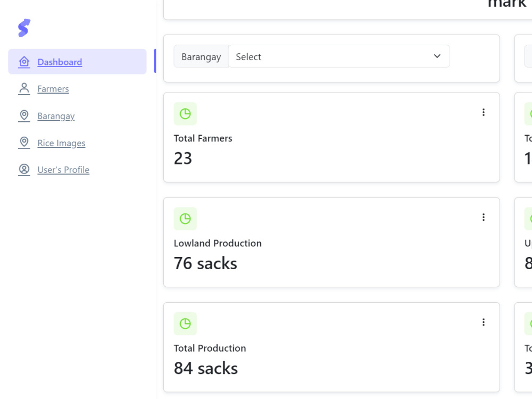This screenshot has width=532, height=399.
Task: Click the Barangay location pin icon
Action: pos(24,115)
